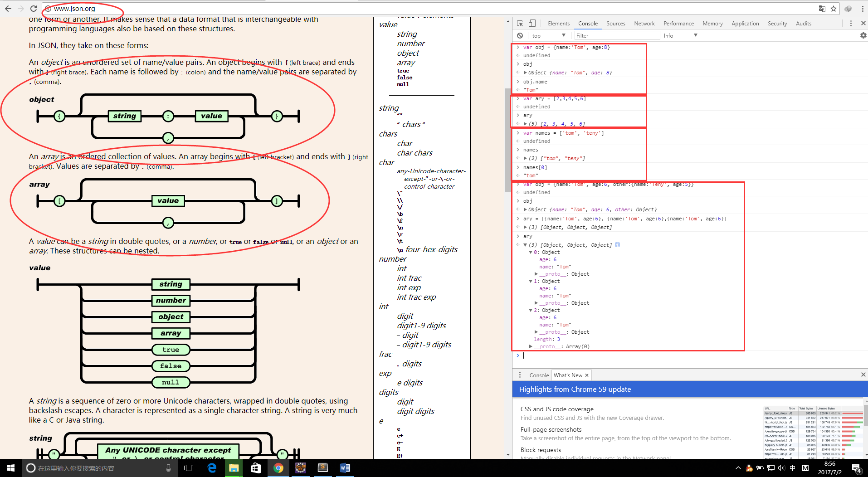Collapse the 2: Object tree node

(531, 310)
